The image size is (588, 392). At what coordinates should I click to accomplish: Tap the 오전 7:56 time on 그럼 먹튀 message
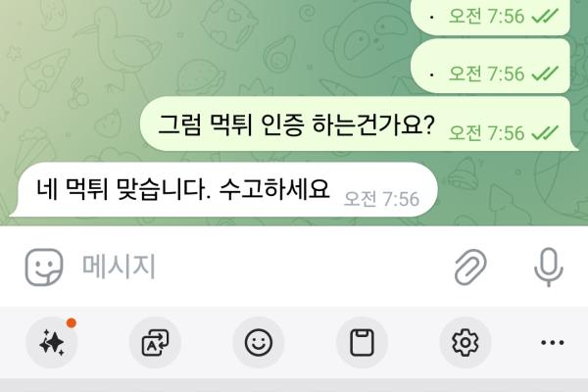[486, 133]
